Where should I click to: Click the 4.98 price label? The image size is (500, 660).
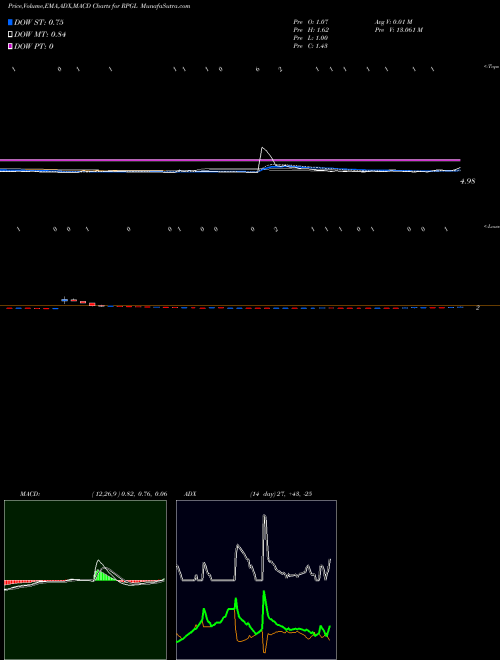(468, 181)
